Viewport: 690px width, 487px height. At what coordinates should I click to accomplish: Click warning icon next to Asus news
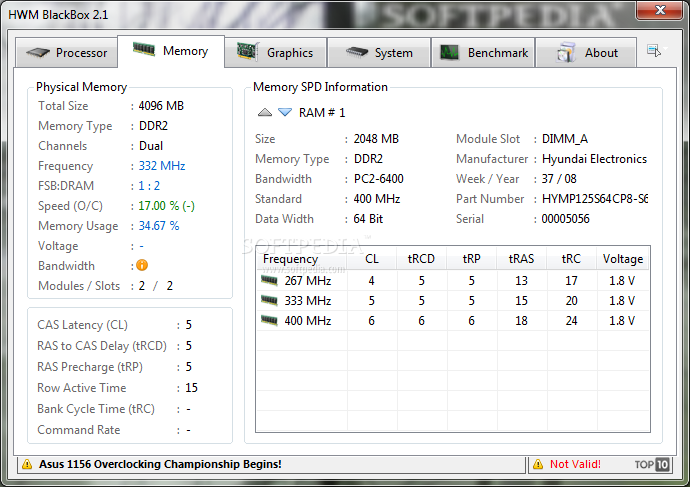pos(27,464)
